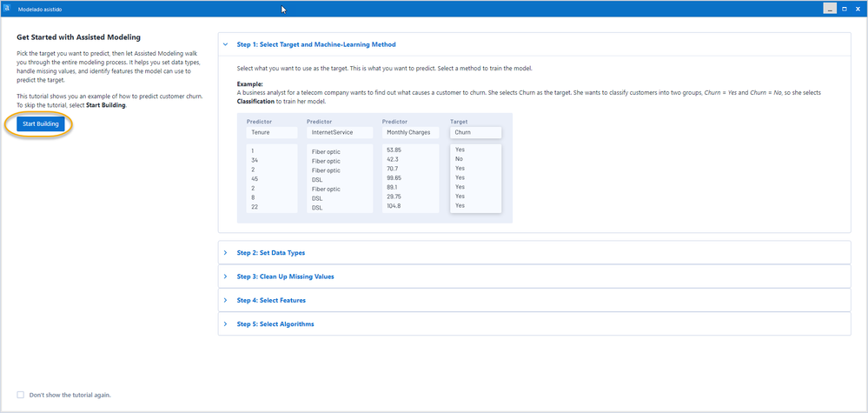Click the Churn target header cell

pyautogui.click(x=475, y=132)
